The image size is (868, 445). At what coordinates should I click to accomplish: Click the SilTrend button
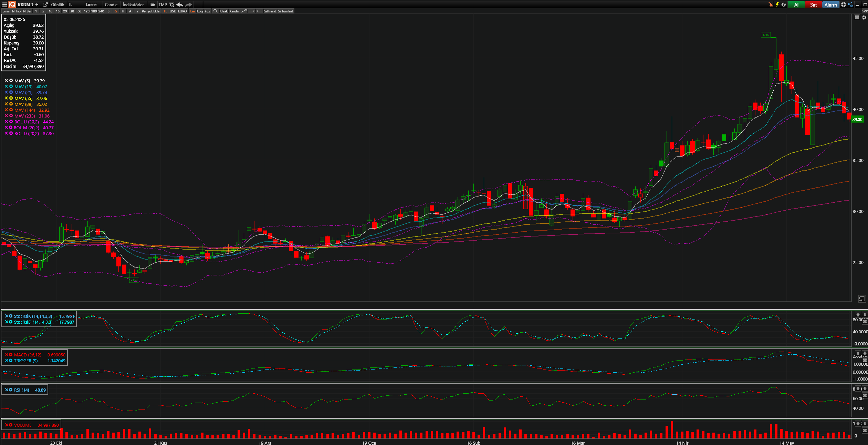[270, 11]
